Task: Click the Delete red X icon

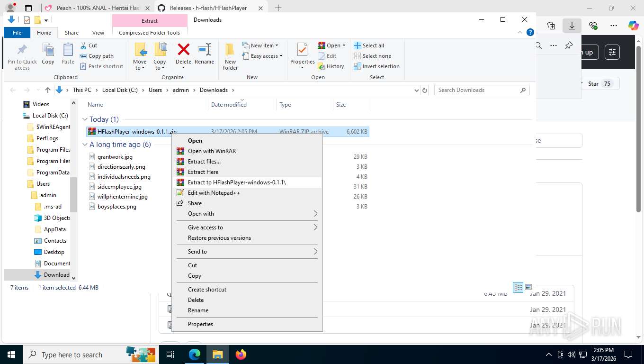Action: click(x=183, y=49)
